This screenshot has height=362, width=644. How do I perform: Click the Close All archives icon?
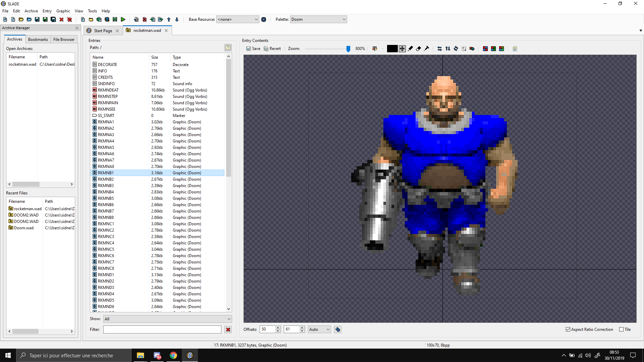(69, 19)
